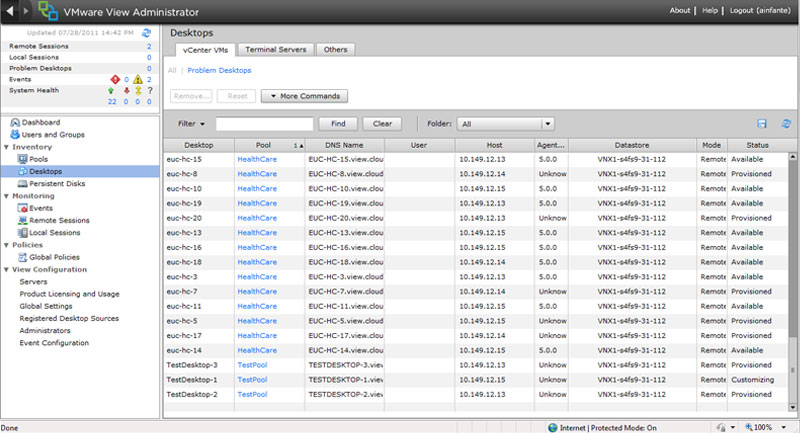Refresh the desktops table
The image size is (800, 433).
tap(786, 123)
